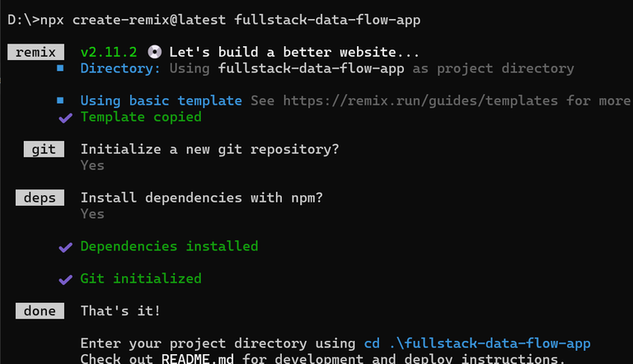Click the checkmark beside Dependencies installed

pos(64,246)
